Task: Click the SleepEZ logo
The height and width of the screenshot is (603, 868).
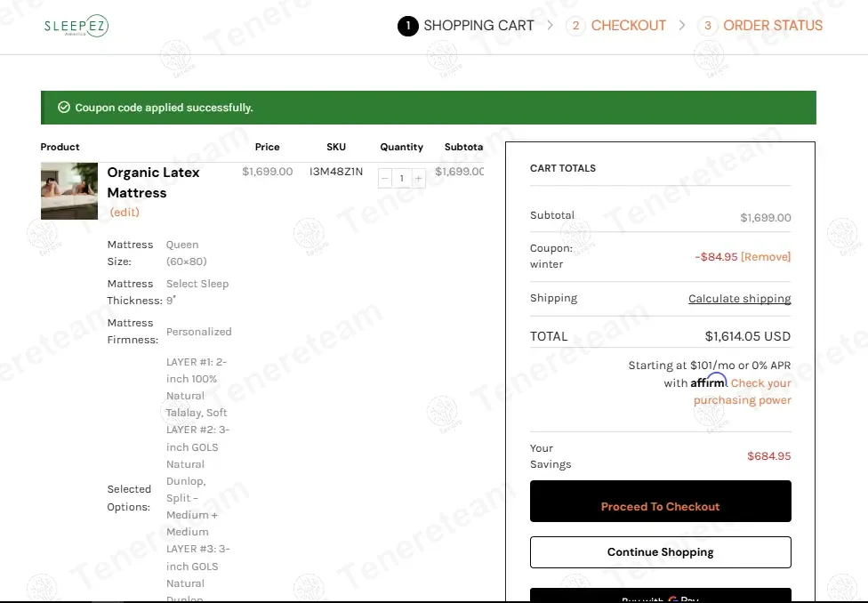Action: (x=76, y=27)
